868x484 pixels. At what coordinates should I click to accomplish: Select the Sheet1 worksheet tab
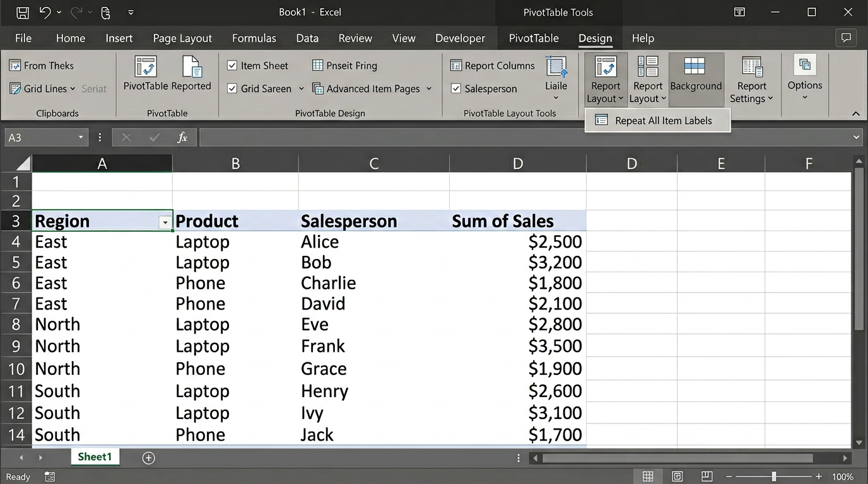pyautogui.click(x=94, y=457)
